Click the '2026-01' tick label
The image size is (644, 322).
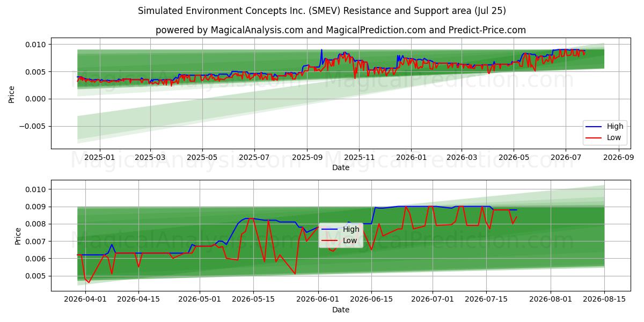point(411,157)
